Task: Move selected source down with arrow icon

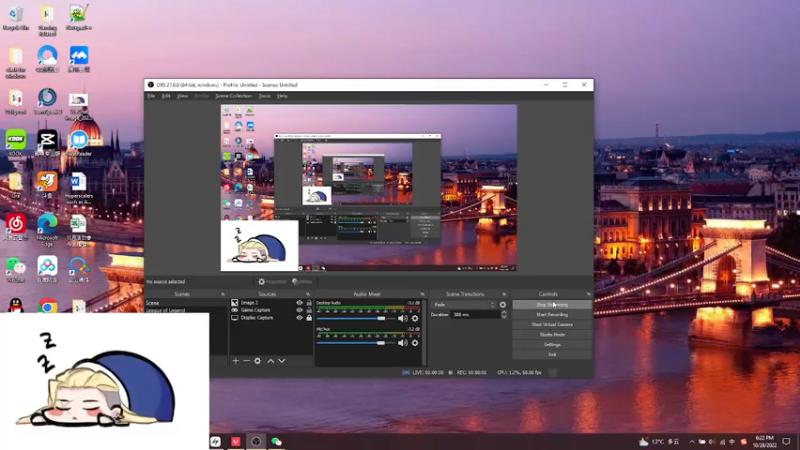Action: pos(282,361)
